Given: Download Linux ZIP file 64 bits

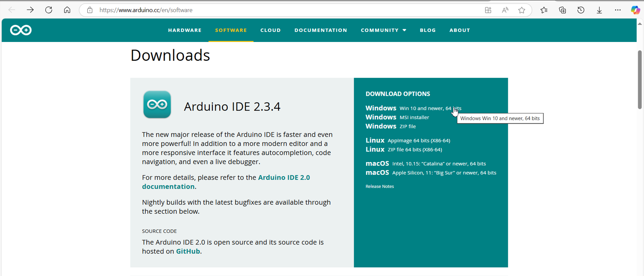Looking at the screenshot, I should pyautogui.click(x=404, y=149).
